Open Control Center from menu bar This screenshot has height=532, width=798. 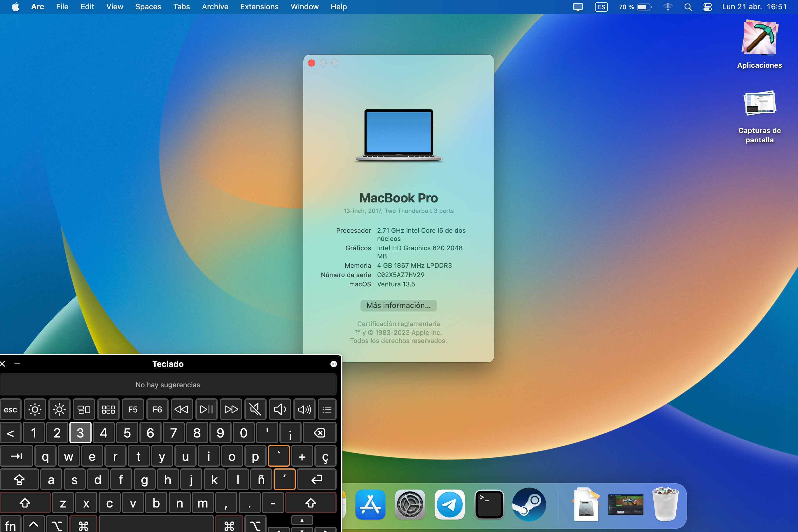(707, 7)
